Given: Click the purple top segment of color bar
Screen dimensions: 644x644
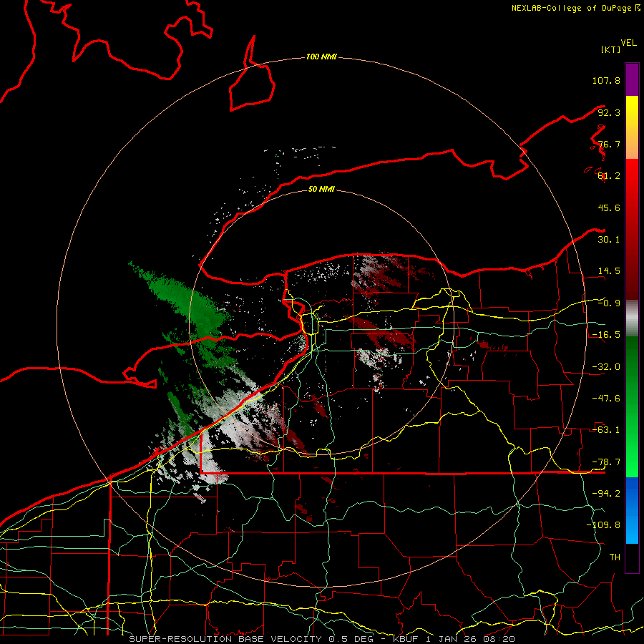Looking at the screenshot, I should click(x=632, y=79).
